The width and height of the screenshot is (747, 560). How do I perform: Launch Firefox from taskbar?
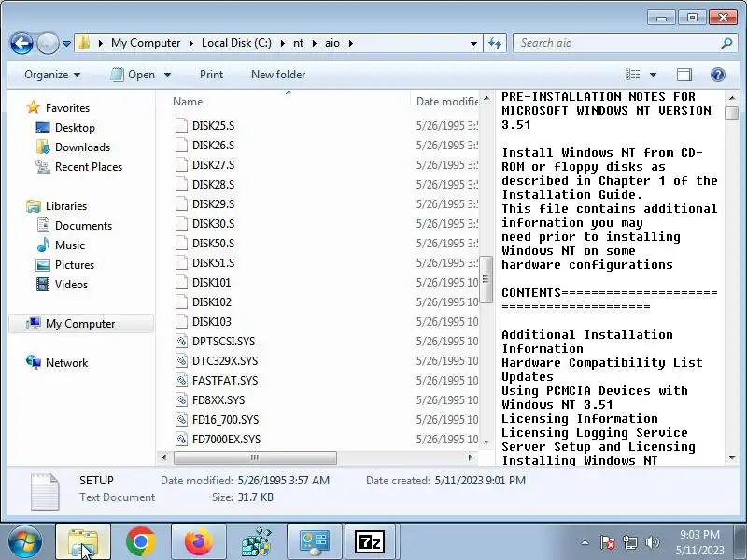click(x=199, y=541)
